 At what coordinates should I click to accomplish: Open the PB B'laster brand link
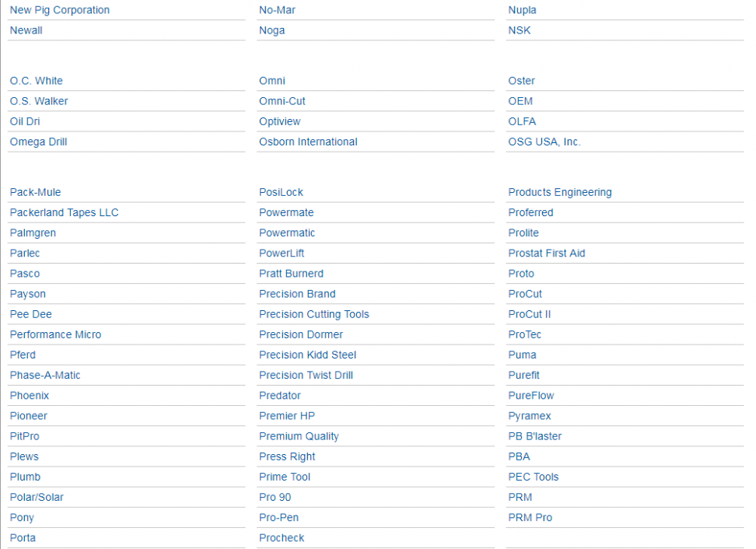click(x=534, y=436)
